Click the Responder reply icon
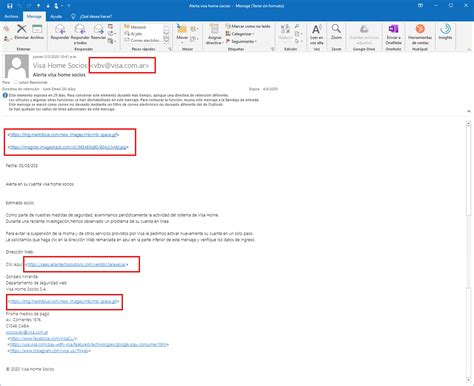The width and height of the screenshot is (474, 386). [x=60, y=29]
